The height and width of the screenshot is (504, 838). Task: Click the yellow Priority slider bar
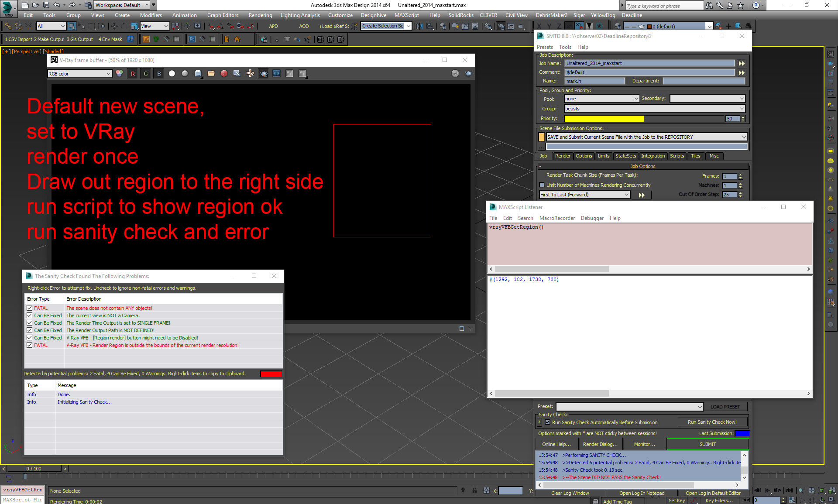(x=604, y=118)
